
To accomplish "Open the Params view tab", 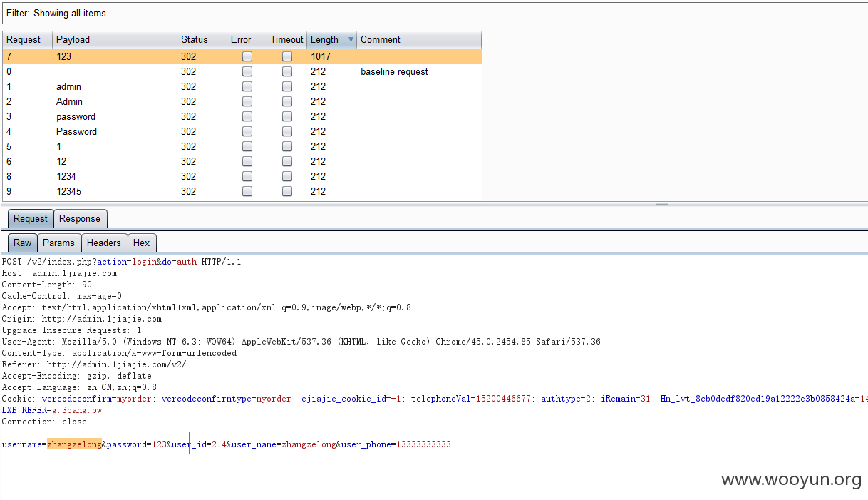I will click(58, 243).
